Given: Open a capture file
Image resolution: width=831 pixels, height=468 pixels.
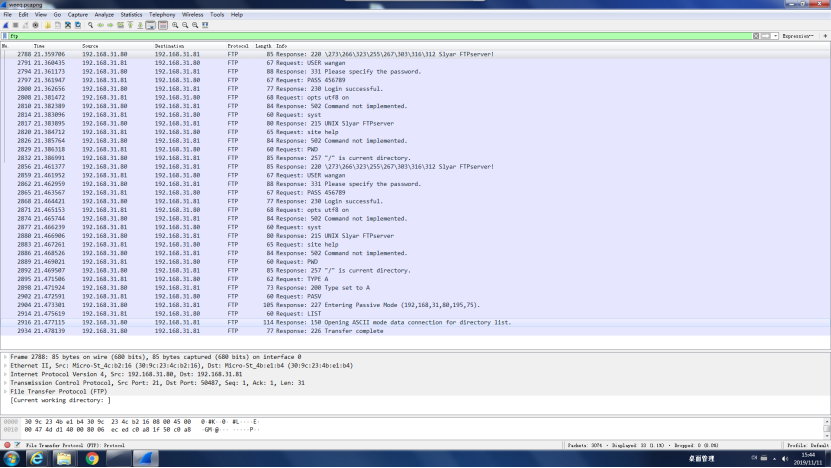Looking at the screenshot, I should point(48,25).
